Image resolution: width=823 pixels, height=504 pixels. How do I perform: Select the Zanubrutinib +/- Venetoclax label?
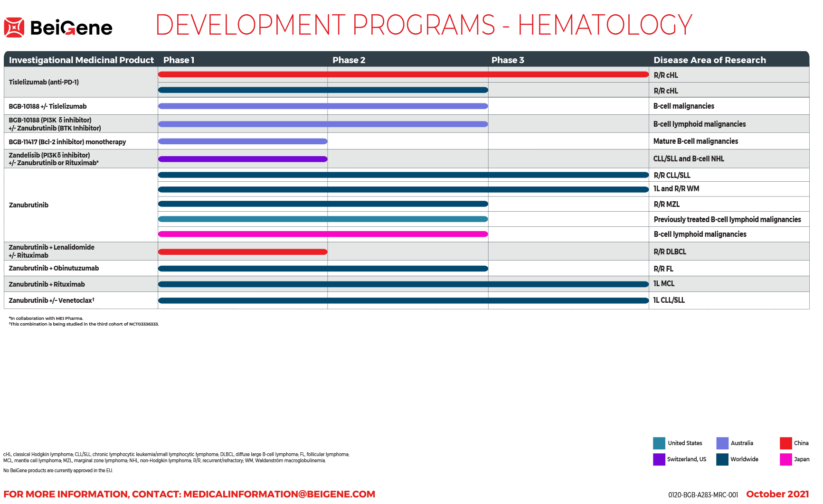pos(51,300)
